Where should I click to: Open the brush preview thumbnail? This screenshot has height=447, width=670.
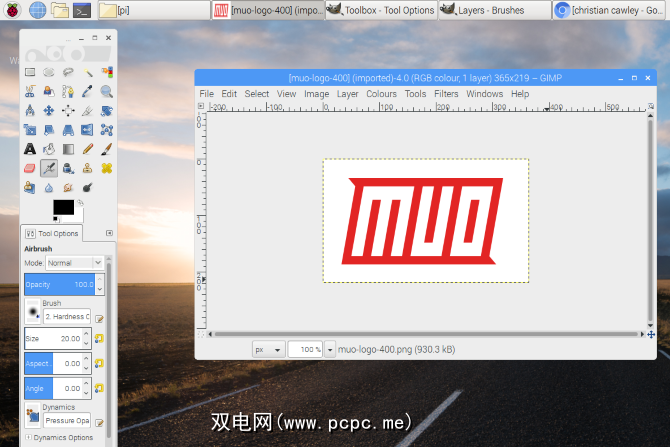[x=33, y=312]
